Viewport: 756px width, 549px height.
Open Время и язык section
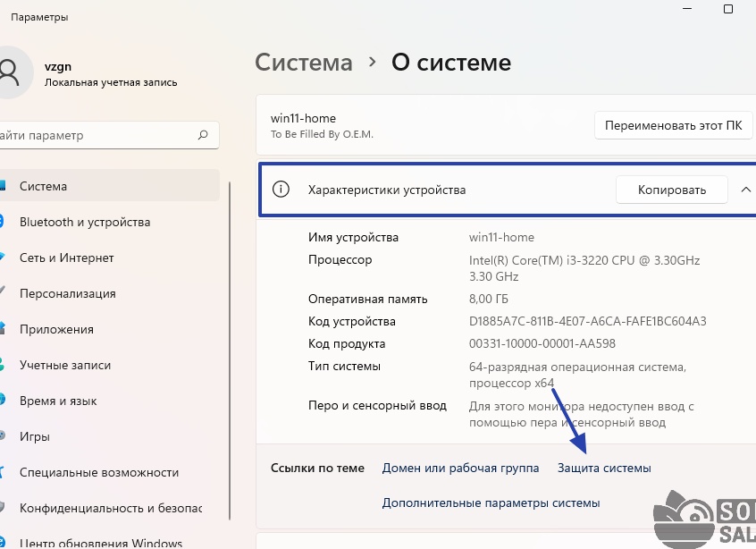coord(109,401)
